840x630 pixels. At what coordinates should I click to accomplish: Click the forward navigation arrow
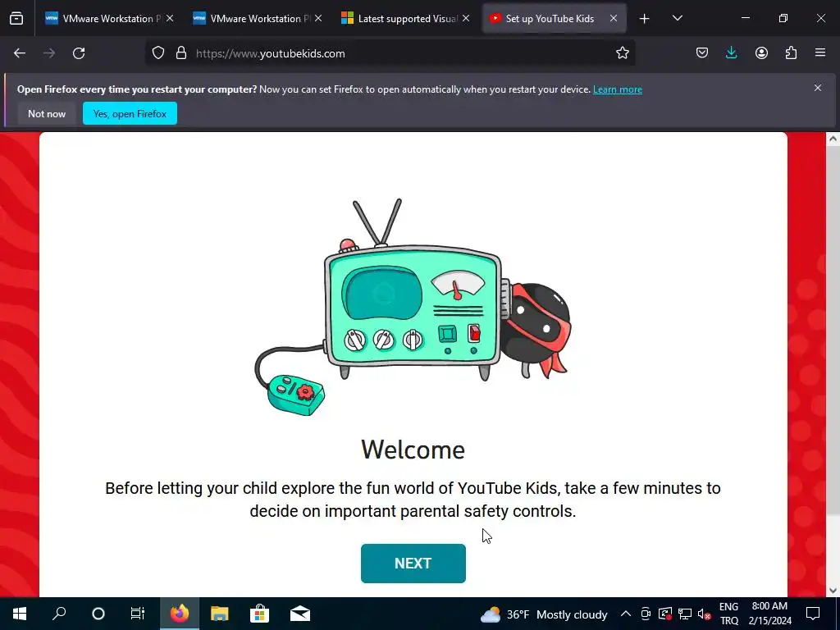[x=49, y=53]
